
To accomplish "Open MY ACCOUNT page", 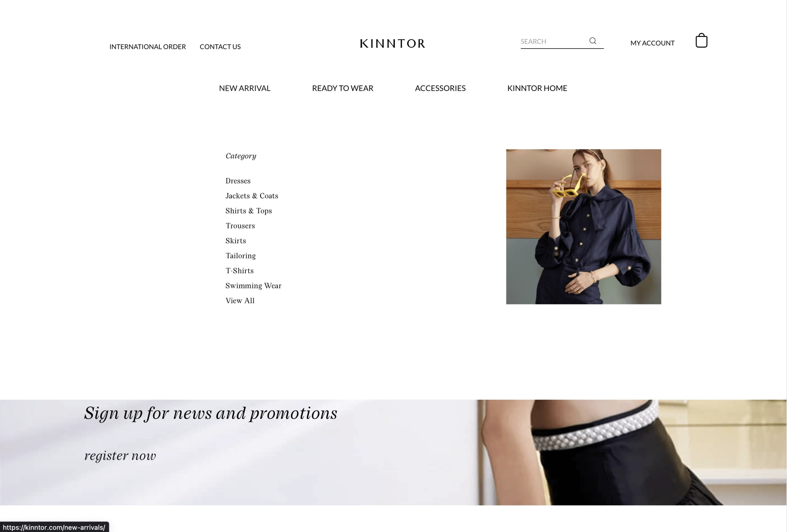I will coord(652,43).
